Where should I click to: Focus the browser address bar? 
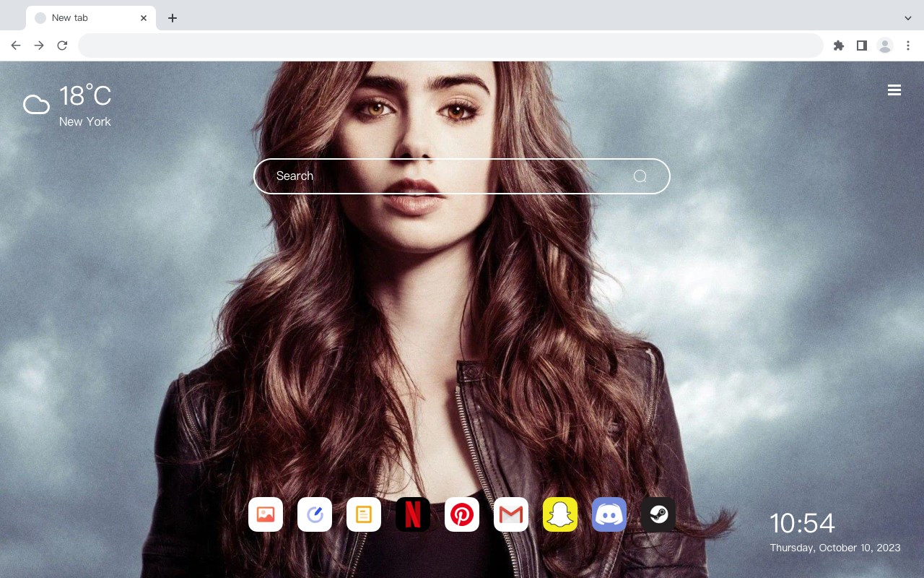click(x=450, y=46)
